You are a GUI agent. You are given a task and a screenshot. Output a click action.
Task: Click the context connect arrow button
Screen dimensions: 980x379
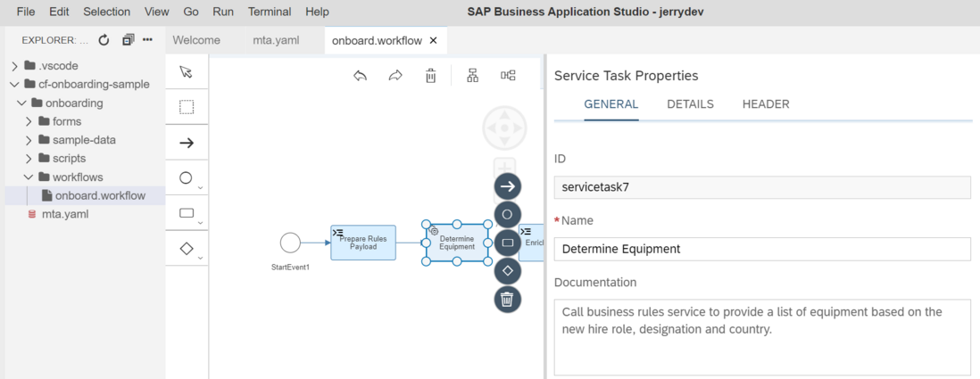508,186
